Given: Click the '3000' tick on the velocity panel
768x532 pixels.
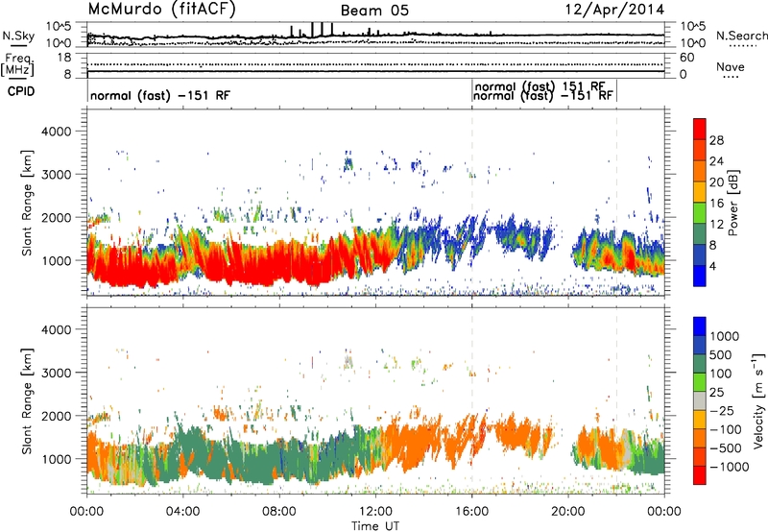Looking at the screenshot, I should click(58, 373).
